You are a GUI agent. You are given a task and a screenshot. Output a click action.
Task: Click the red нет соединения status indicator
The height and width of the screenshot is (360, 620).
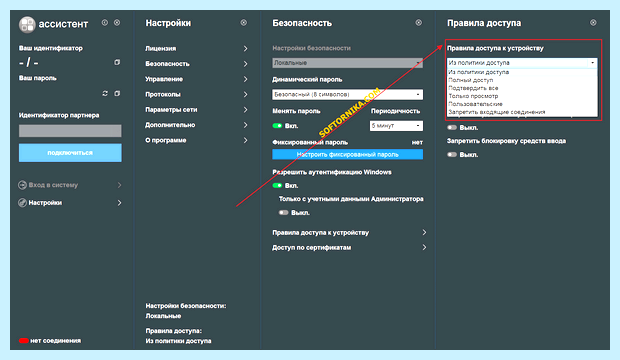[24, 341]
